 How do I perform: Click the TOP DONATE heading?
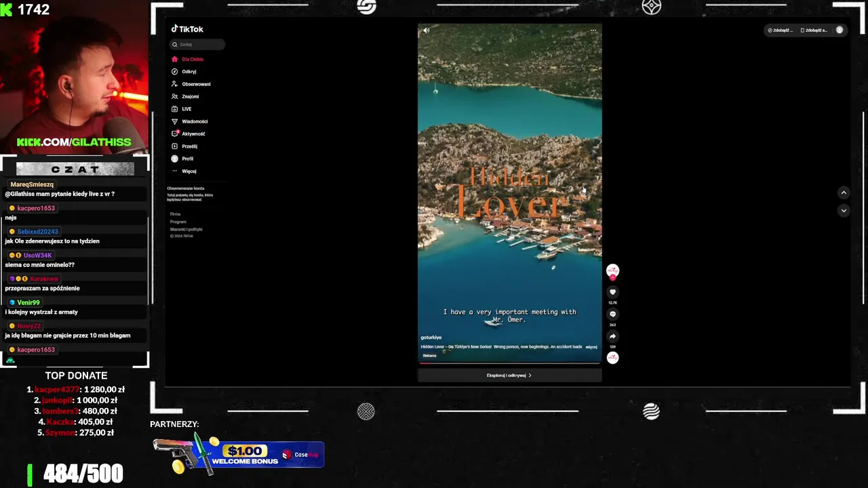coord(76,375)
